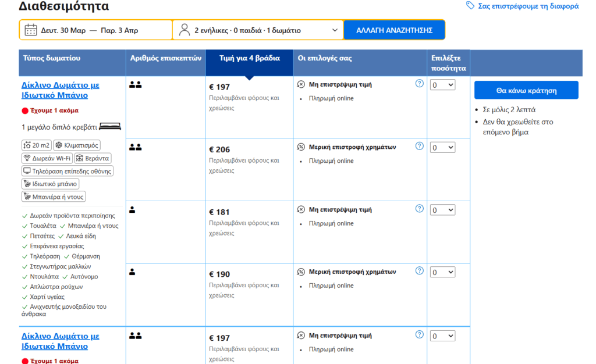Open help icon for the €190 rate

(419, 271)
